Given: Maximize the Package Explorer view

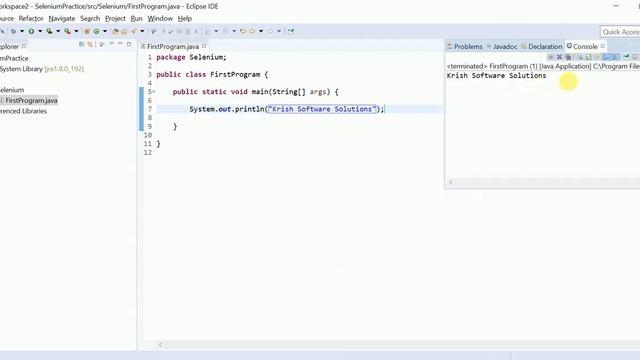Looking at the screenshot, I should (x=129, y=44).
